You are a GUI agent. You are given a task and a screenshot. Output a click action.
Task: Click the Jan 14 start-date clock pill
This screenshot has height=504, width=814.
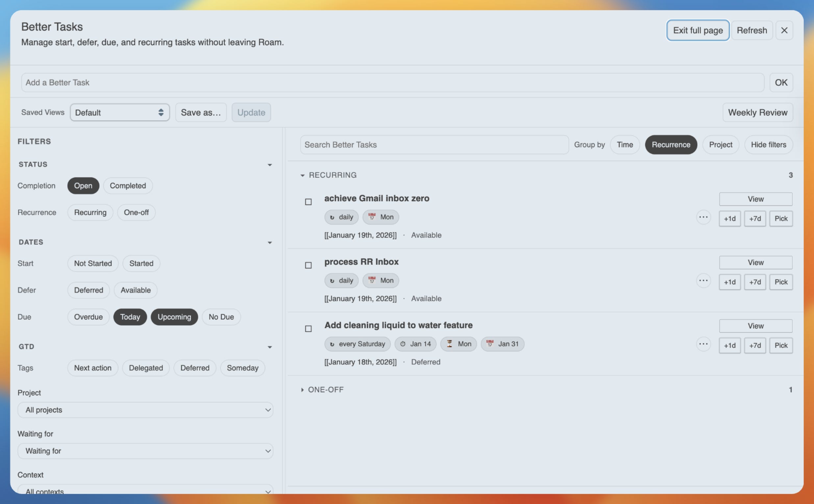415,344
